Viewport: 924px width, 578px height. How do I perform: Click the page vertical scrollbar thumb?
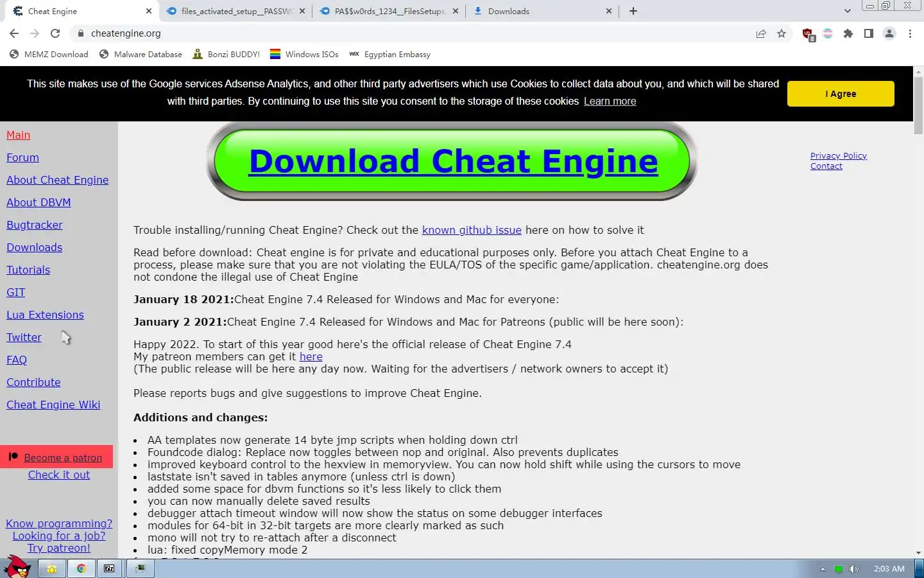[918, 105]
